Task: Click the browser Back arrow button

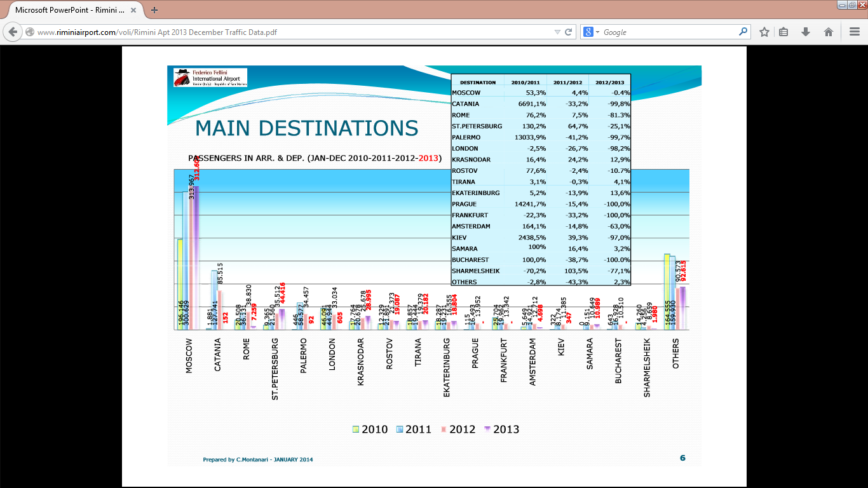Action: tap(13, 32)
